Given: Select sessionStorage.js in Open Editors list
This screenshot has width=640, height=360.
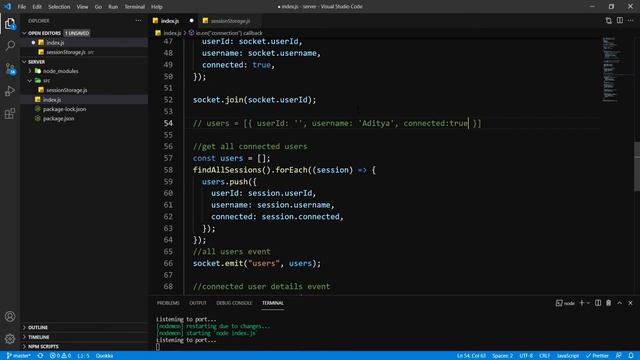Looking at the screenshot, I should point(84,52).
